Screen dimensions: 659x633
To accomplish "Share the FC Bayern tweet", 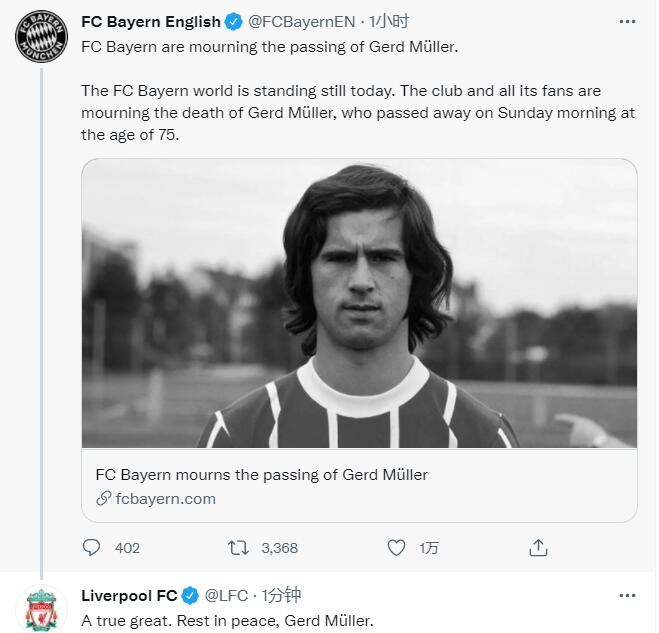I will [538, 548].
